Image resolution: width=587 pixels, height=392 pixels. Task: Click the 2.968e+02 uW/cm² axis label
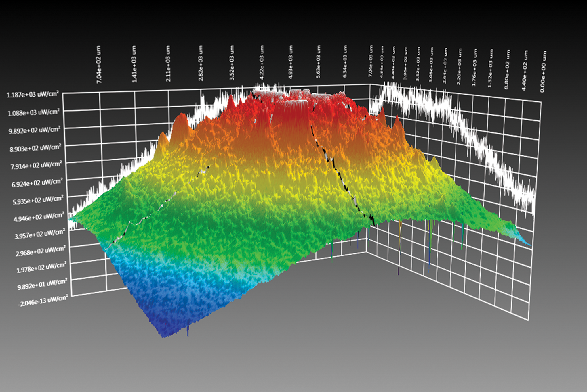pos(40,251)
